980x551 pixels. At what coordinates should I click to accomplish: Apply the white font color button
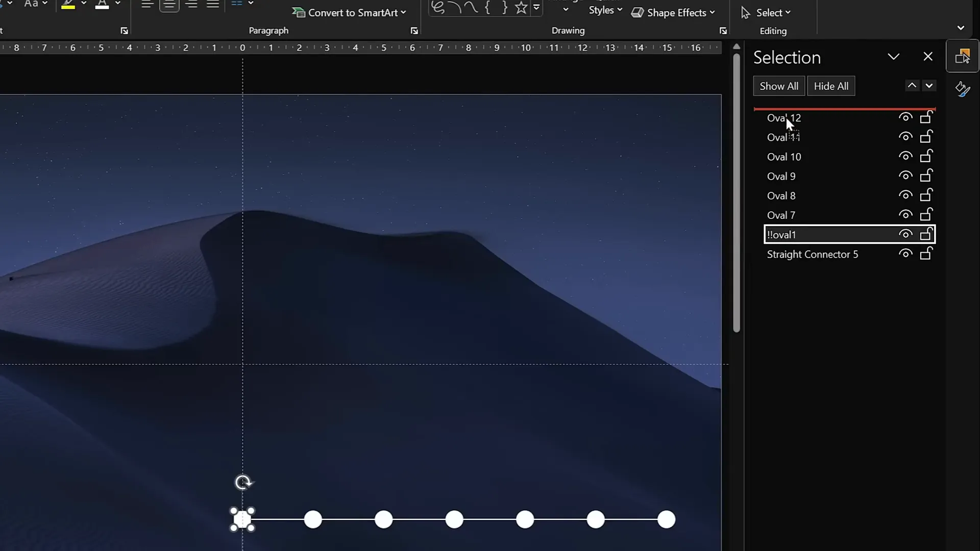point(102,4)
